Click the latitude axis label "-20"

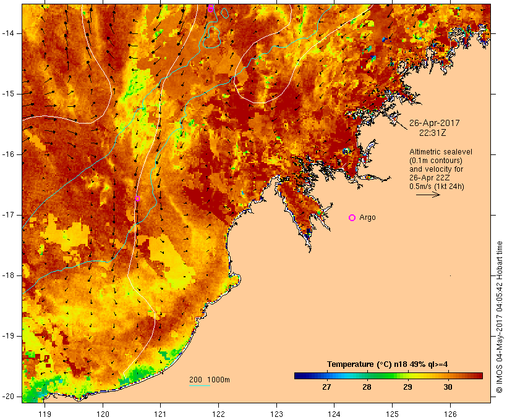7,397
